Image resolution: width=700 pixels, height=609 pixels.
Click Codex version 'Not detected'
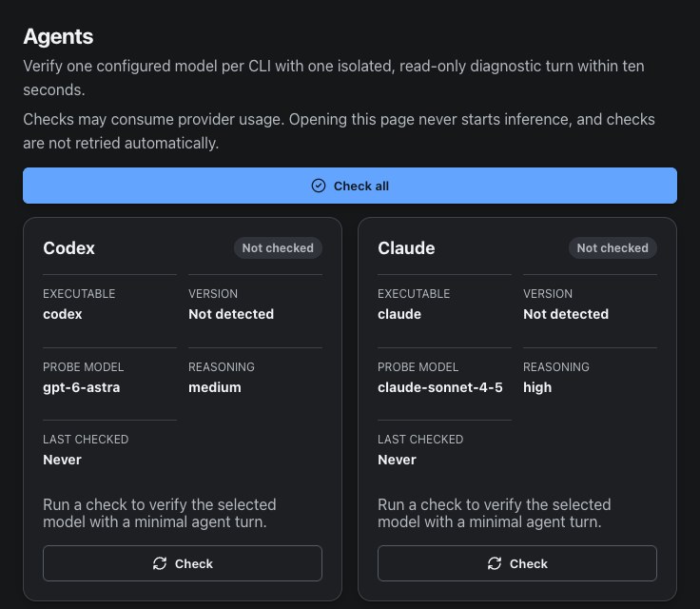(231, 314)
